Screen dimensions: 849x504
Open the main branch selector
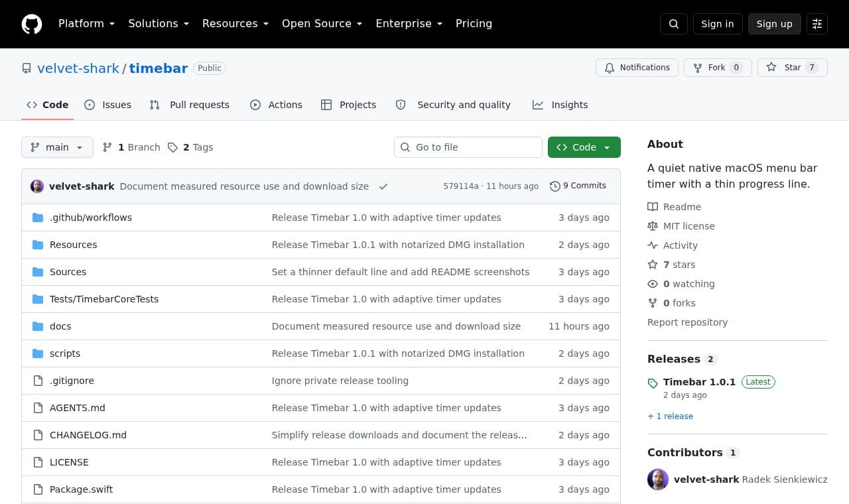pos(57,147)
